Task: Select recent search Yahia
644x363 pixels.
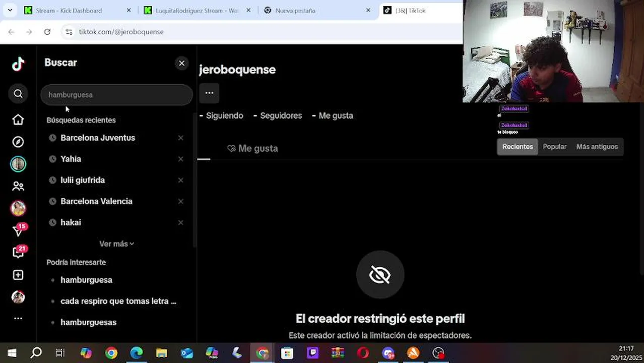Action: pos(71,159)
